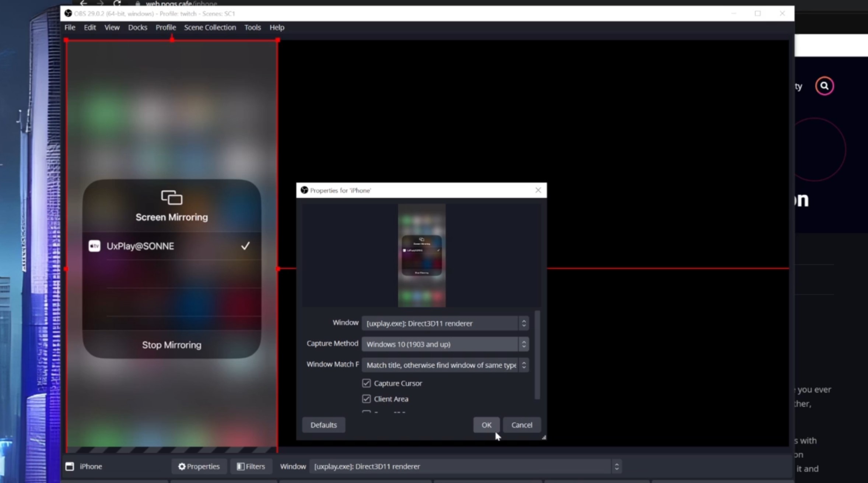Click the iPhone source window icon

(x=70, y=466)
